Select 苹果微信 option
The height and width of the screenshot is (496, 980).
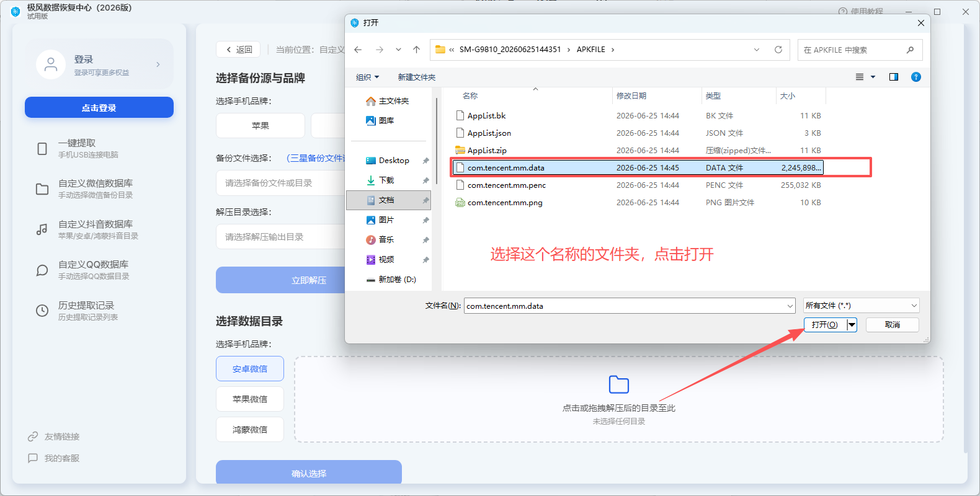250,399
